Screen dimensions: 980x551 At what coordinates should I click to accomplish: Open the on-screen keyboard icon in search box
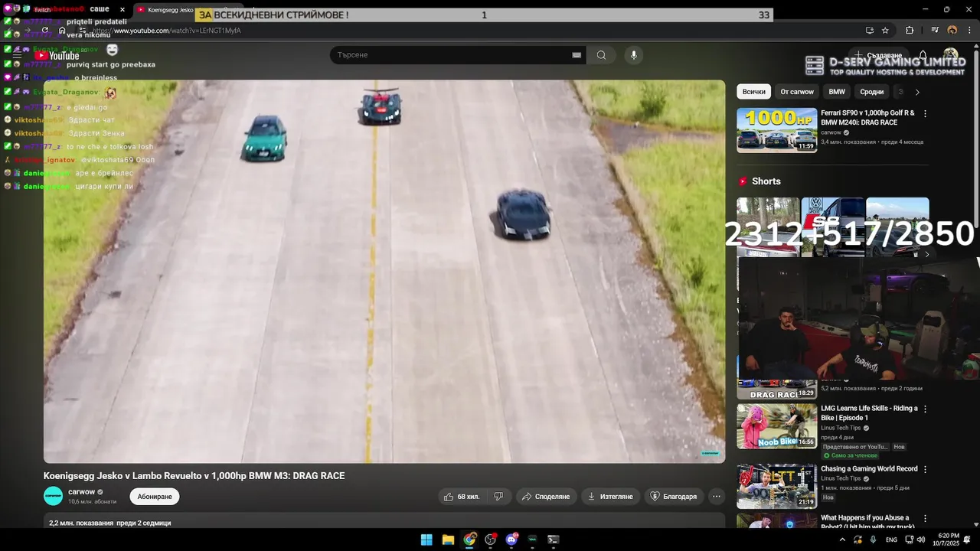577,55
